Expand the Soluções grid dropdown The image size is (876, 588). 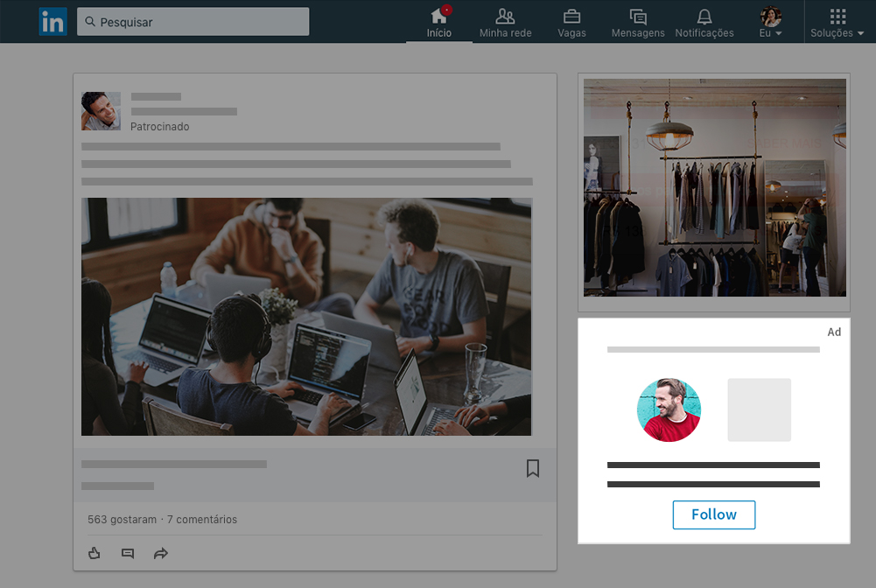pyautogui.click(x=837, y=23)
